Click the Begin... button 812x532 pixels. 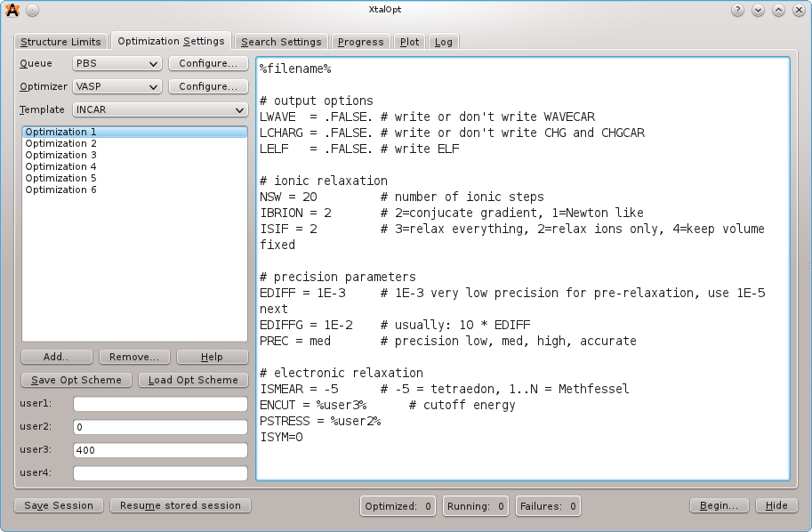[x=720, y=505]
